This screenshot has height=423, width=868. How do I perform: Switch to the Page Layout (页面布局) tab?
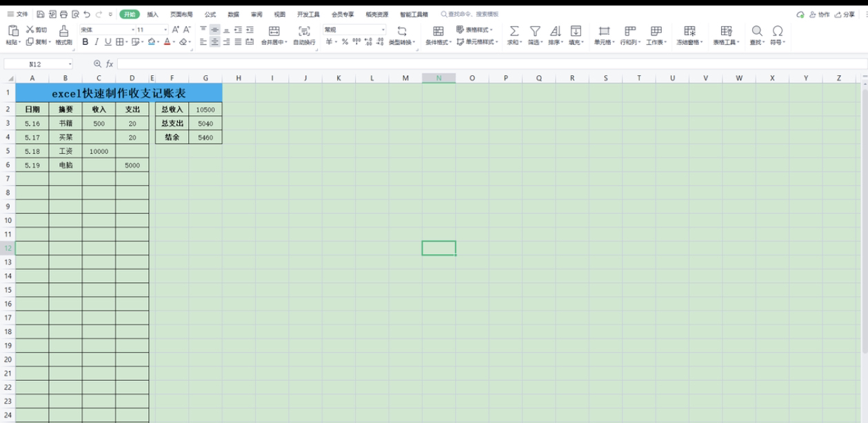[x=181, y=14]
